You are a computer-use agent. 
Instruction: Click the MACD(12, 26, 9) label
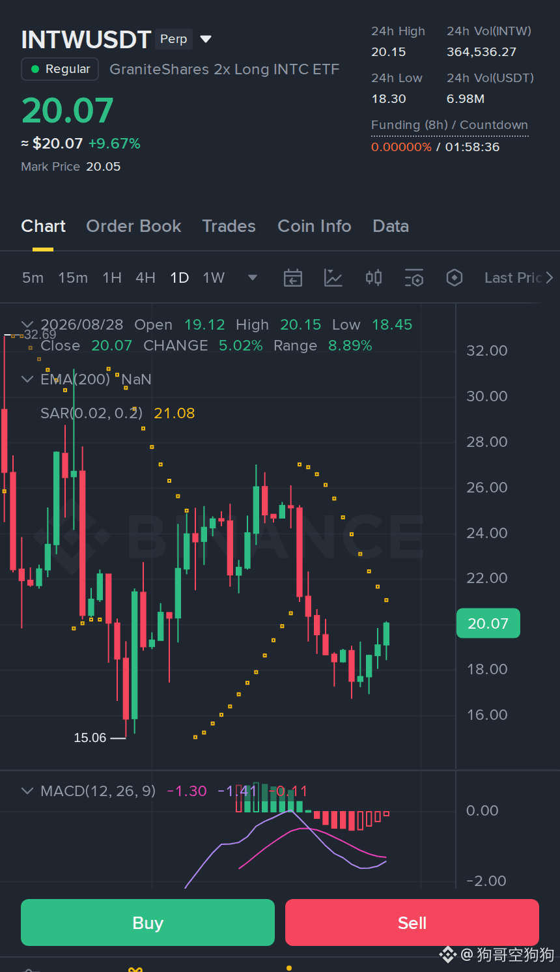98,791
